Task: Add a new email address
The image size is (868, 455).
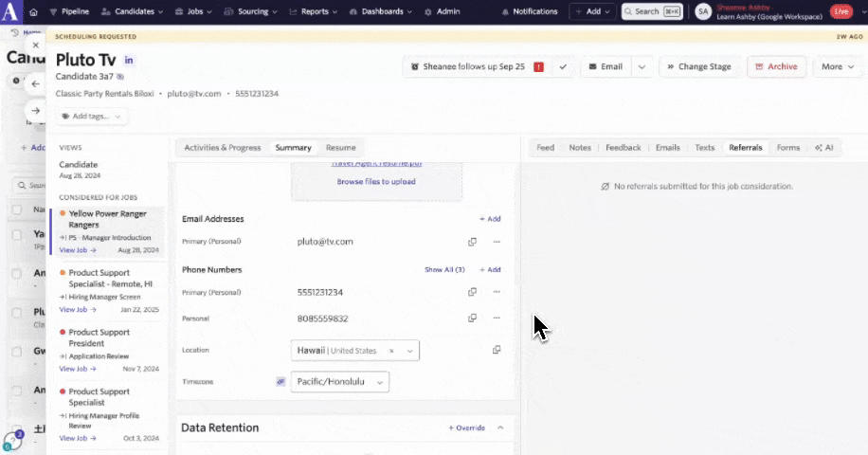Action: [490, 219]
